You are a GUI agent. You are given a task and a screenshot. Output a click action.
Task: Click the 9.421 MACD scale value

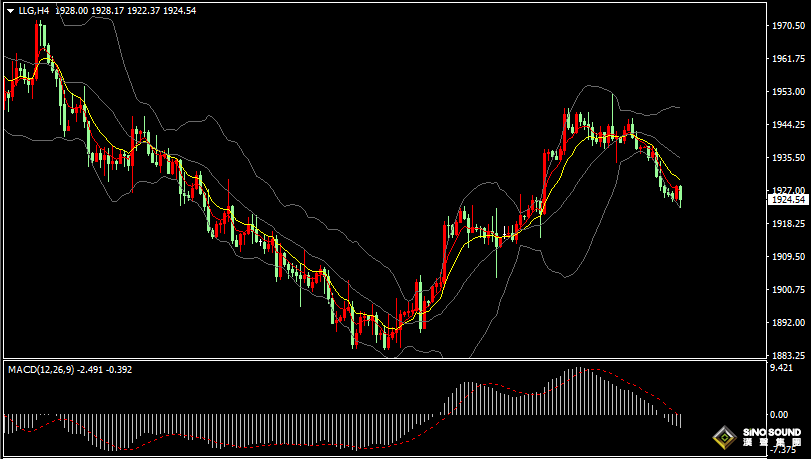[x=782, y=368]
